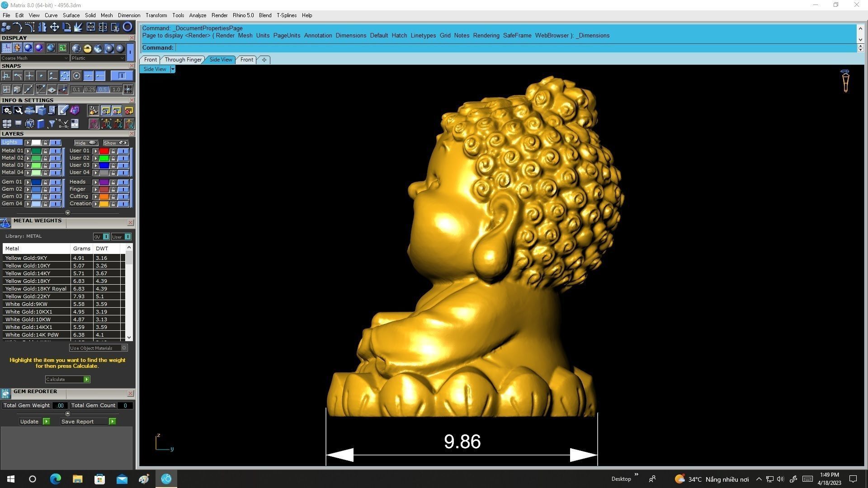The width and height of the screenshot is (868, 488).
Task: Click the Metal Weights scale icon
Action: (5, 223)
